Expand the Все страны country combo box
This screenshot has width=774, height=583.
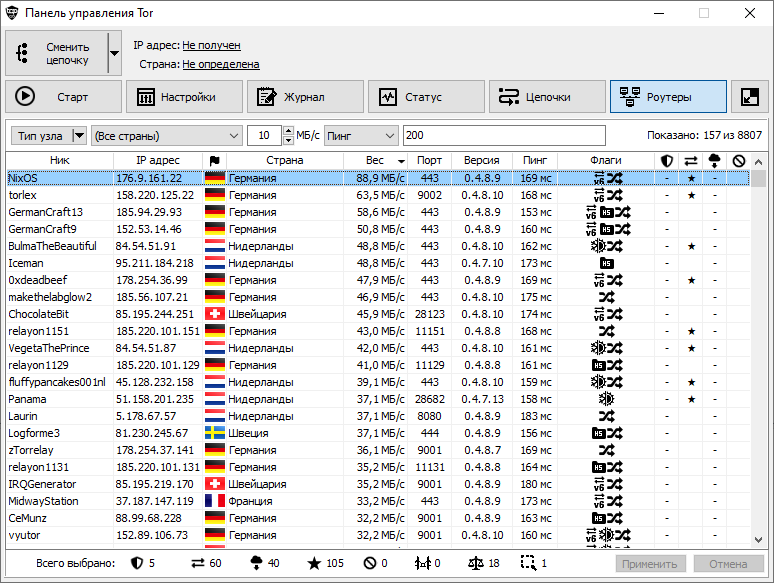coord(167,135)
